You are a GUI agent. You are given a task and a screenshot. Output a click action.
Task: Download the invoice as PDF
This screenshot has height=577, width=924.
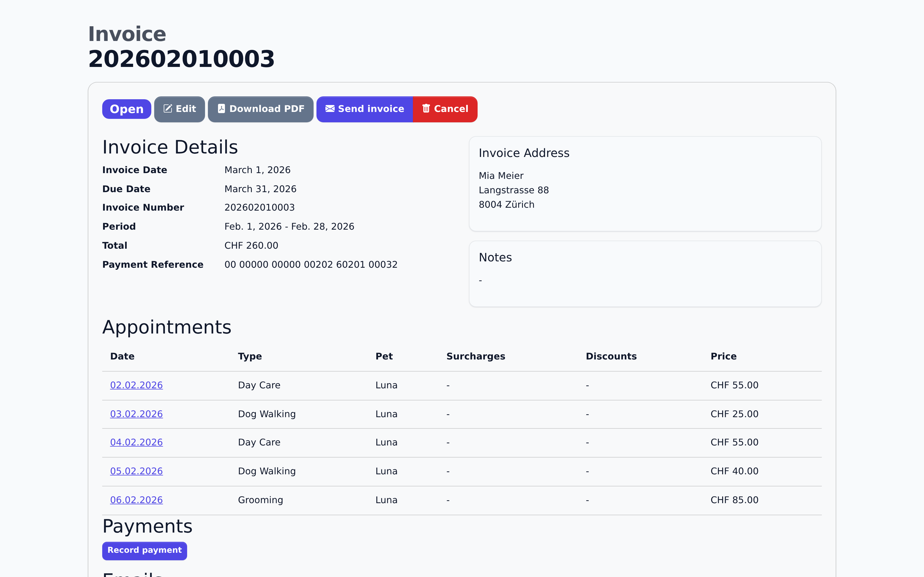[260, 109]
